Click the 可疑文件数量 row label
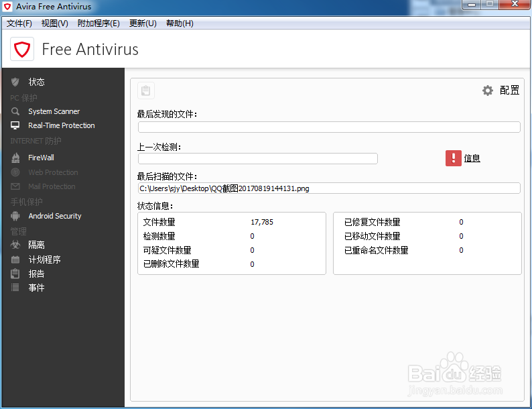Screen dimensions: 532x409 (x=168, y=250)
